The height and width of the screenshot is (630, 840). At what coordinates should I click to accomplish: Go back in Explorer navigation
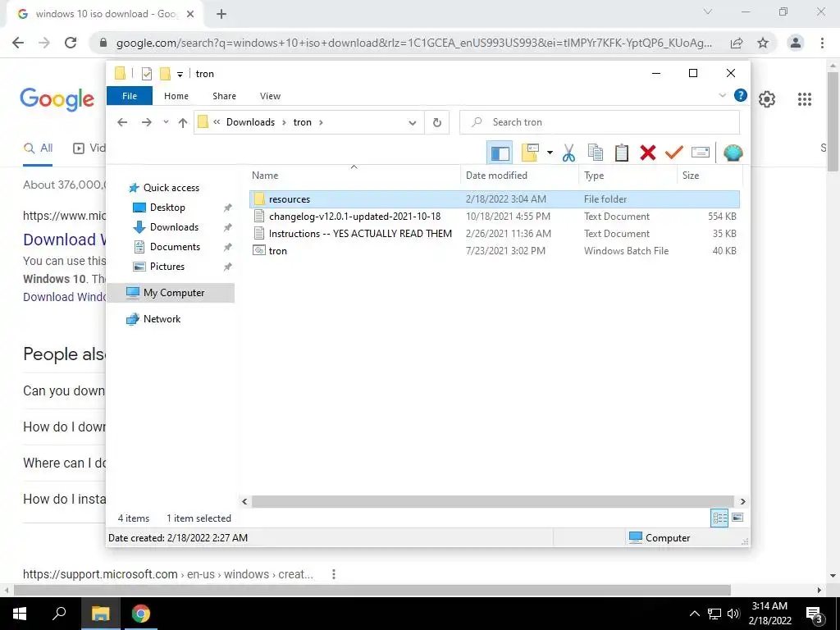coord(122,122)
